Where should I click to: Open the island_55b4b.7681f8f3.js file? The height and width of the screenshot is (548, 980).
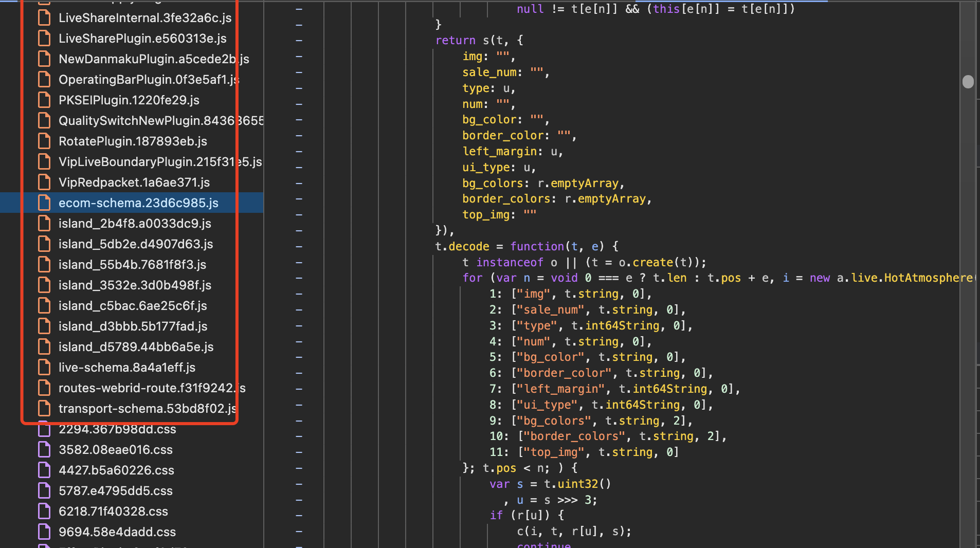tap(132, 264)
